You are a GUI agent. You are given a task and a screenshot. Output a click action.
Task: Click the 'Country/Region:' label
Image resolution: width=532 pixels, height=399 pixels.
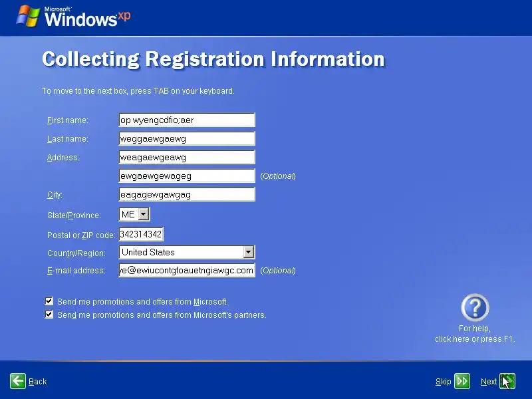[76, 253]
